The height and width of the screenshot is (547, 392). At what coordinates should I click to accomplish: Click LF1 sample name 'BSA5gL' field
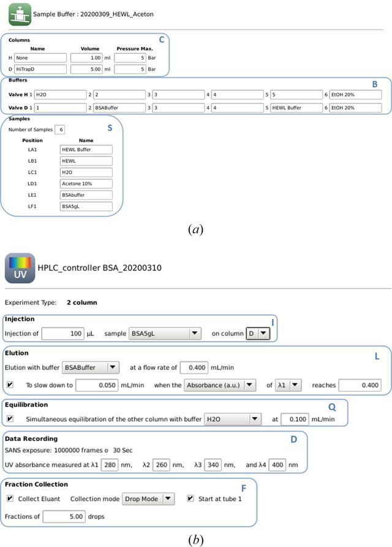pyautogui.click(x=86, y=206)
